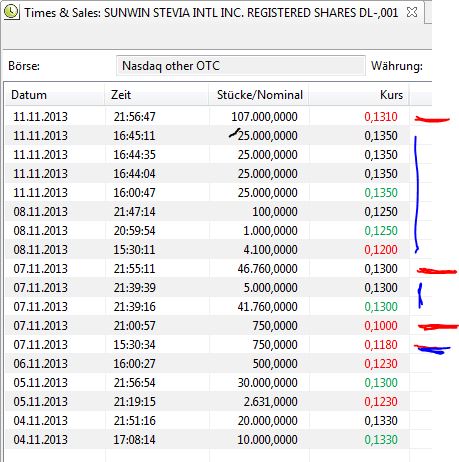Click the volume 100,0000
This screenshot has height=462, width=459.
(x=275, y=212)
